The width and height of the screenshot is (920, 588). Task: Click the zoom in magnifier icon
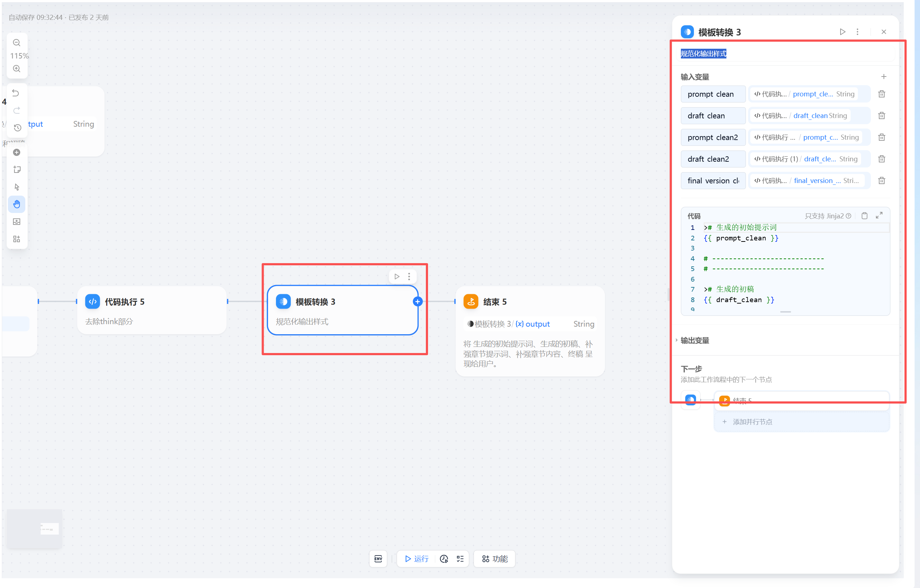click(x=16, y=69)
